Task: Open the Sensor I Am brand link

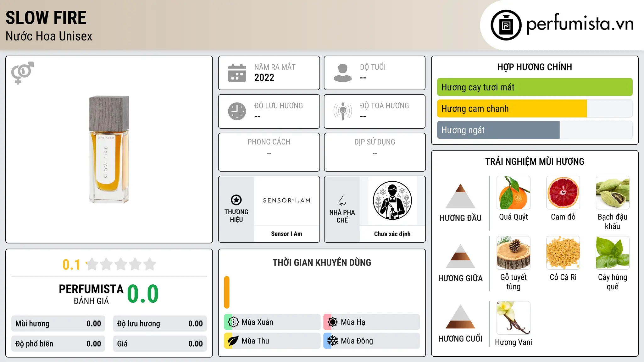Action: (x=286, y=234)
